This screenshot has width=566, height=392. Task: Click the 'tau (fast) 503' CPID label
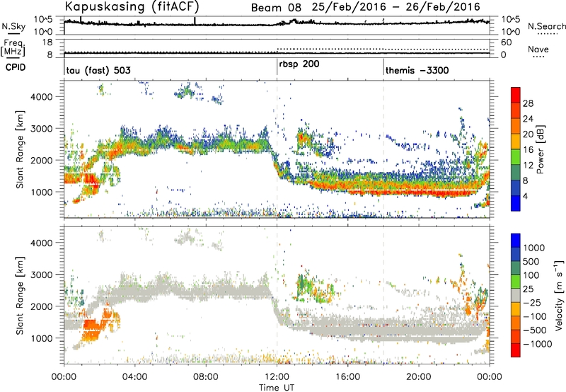[x=98, y=70]
